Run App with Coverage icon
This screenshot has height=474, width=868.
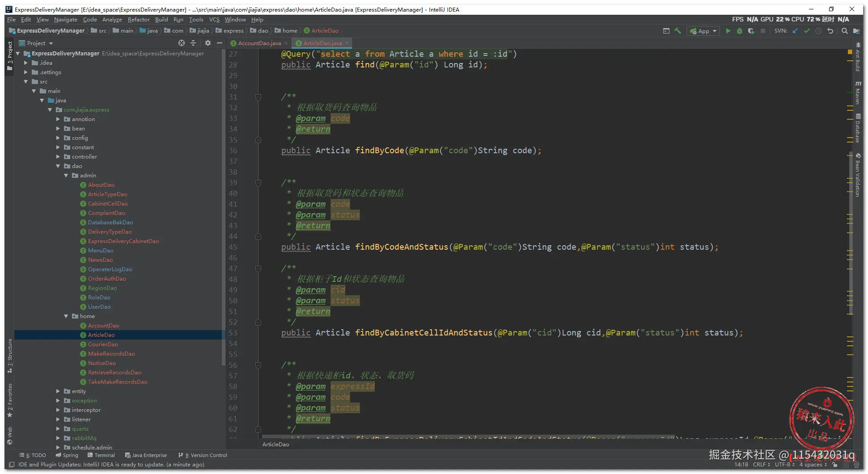751,31
